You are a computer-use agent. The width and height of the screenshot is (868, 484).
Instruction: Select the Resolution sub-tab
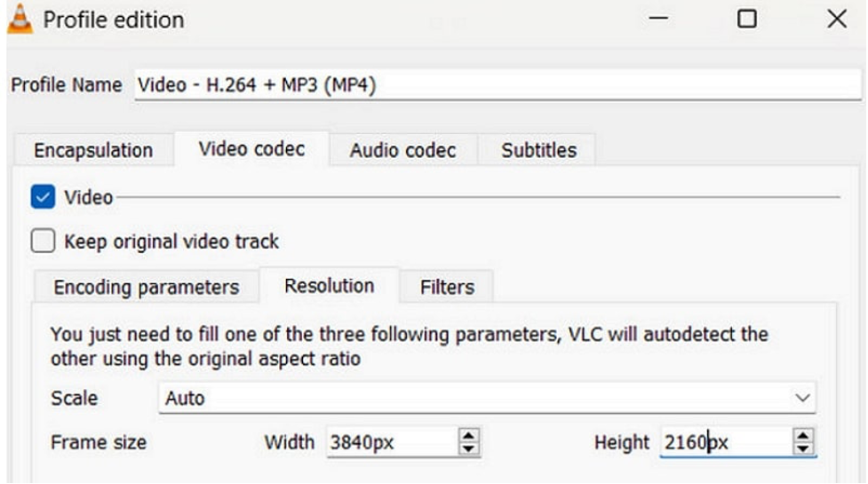[x=329, y=286]
